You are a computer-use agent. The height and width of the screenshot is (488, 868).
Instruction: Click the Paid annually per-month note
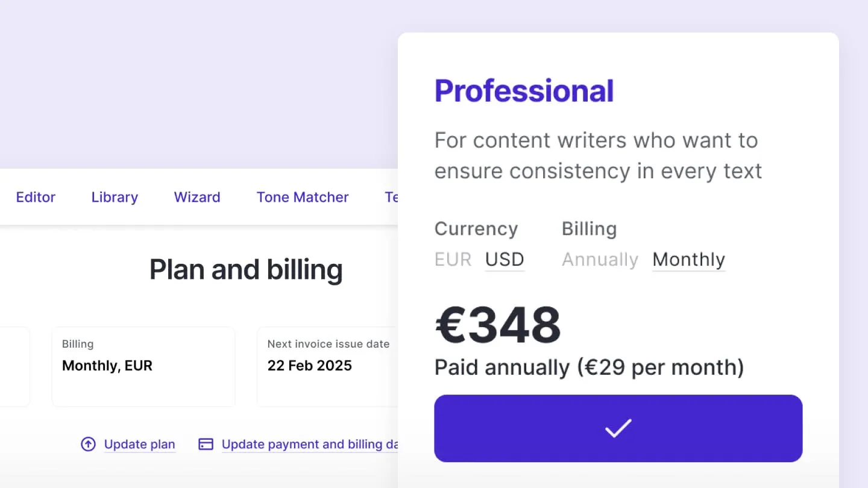(588, 367)
